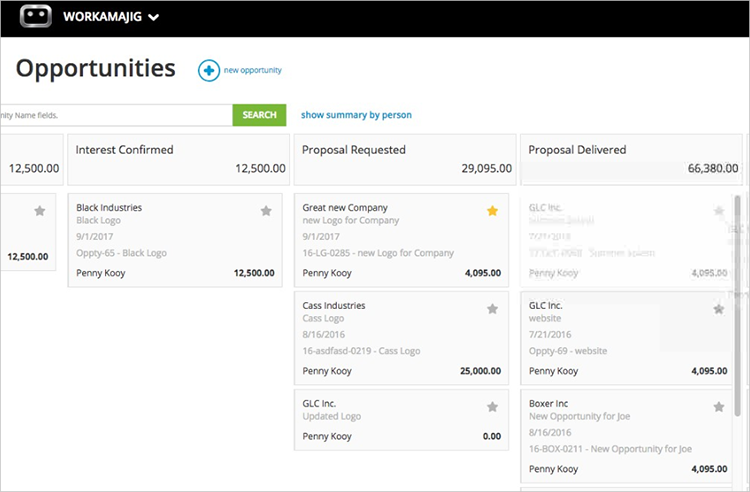Click the blue plus new opportunity icon
Image resolution: width=750 pixels, height=492 pixels.
(209, 71)
